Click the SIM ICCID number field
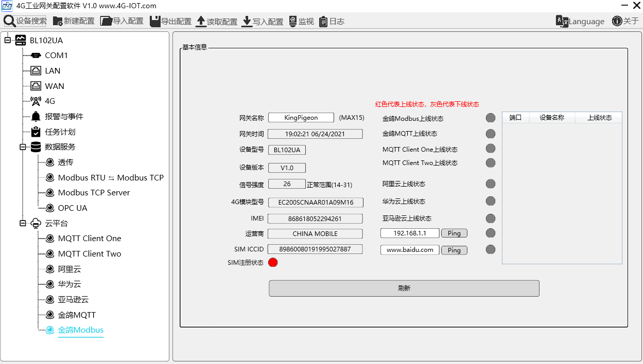This screenshot has width=643, height=364. click(x=315, y=249)
